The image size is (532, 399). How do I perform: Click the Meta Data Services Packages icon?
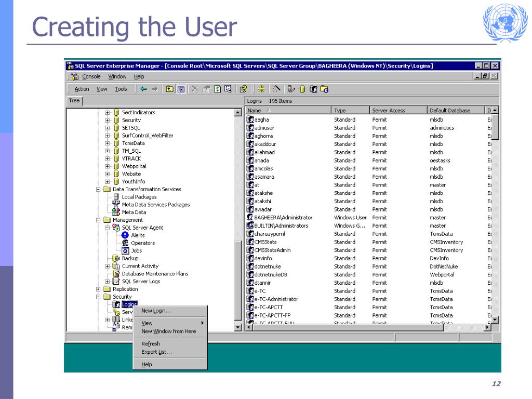click(116, 204)
